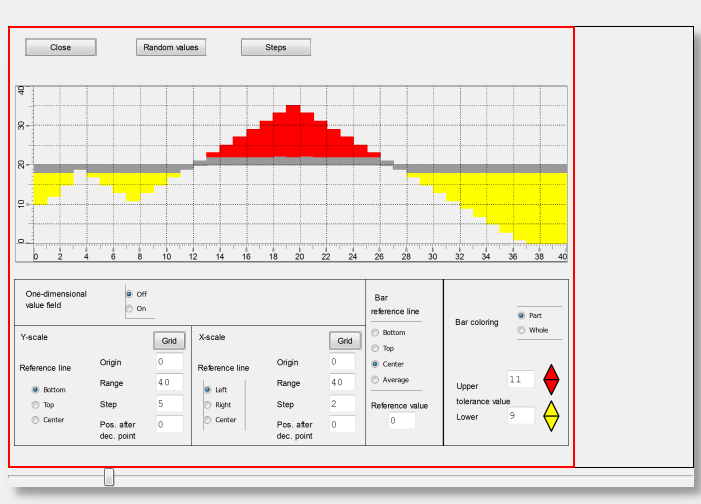Click the Steps button
Image resolution: width=701 pixels, height=504 pixels.
coord(275,47)
